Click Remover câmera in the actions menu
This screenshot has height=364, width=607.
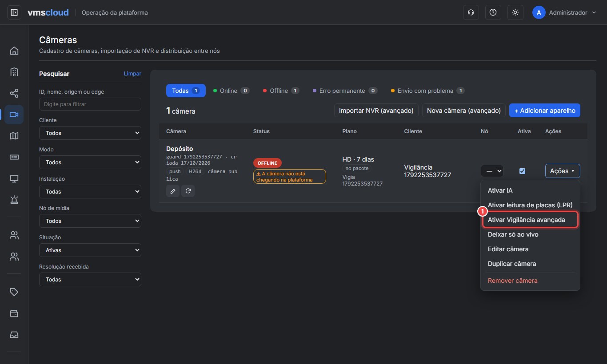click(530, 281)
